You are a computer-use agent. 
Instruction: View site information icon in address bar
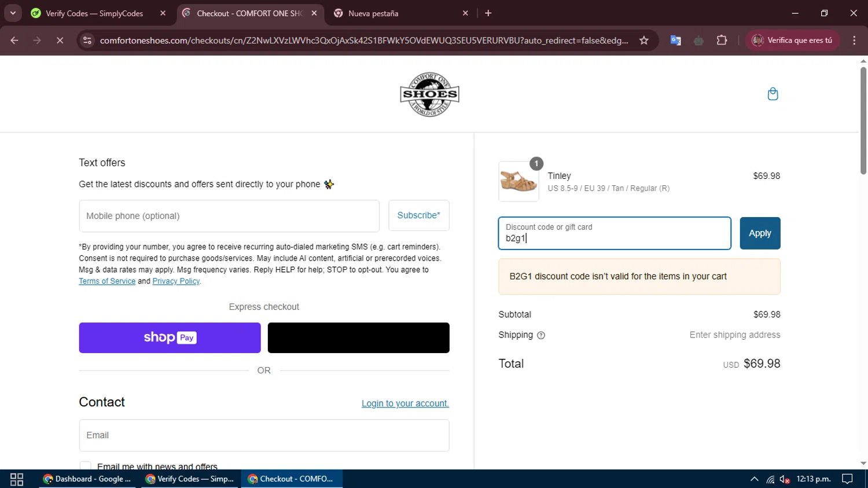pyautogui.click(x=87, y=41)
